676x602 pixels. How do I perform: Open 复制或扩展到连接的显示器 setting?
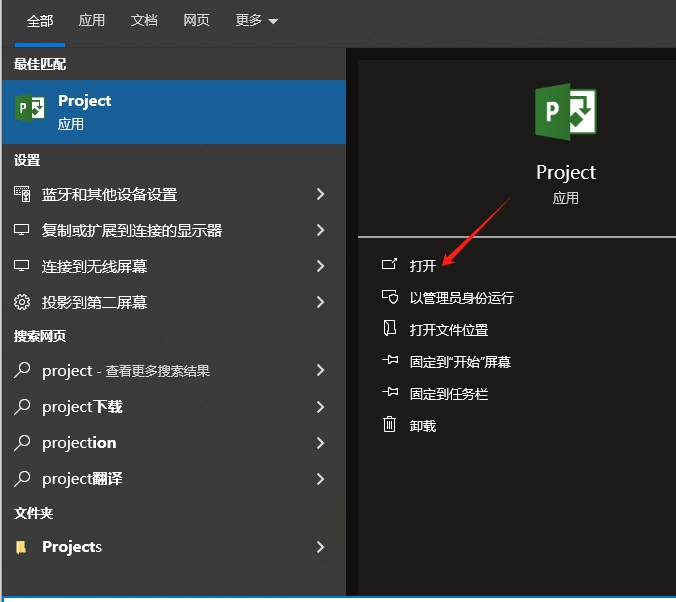click(174, 230)
